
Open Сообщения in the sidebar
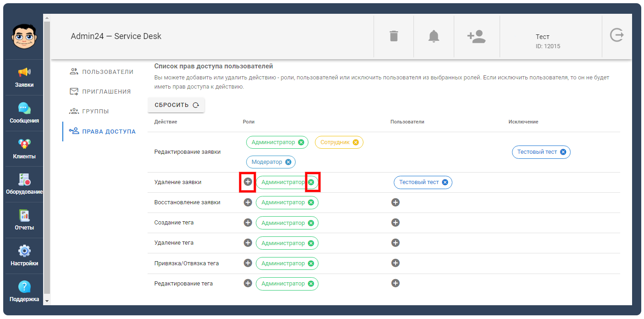click(x=24, y=113)
